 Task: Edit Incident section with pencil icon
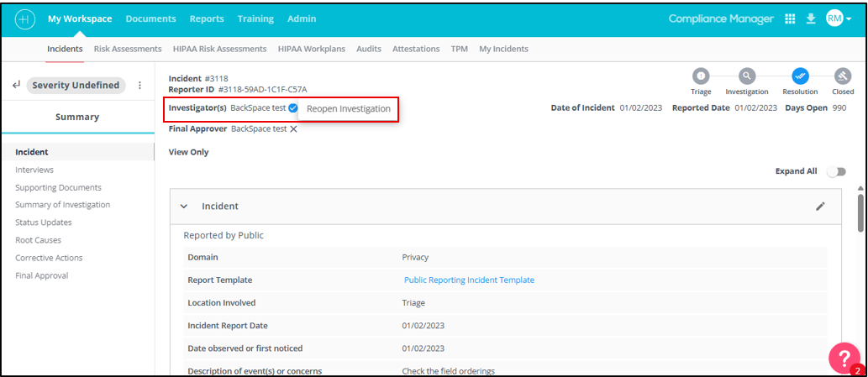tap(820, 206)
